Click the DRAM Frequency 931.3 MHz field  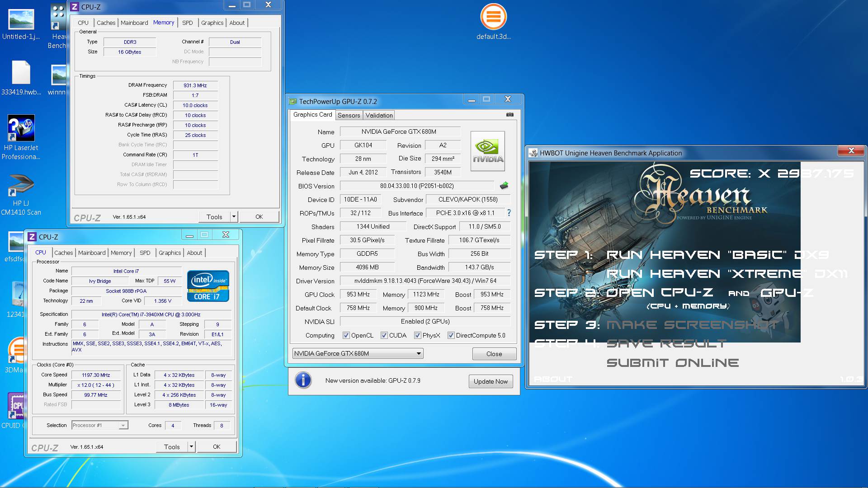pos(195,85)
